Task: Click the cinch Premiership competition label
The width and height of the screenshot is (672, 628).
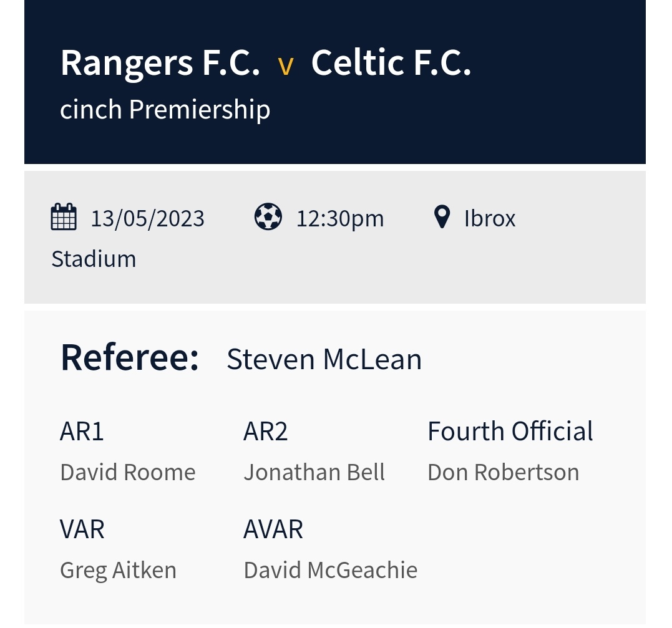Action: point(165,110)
